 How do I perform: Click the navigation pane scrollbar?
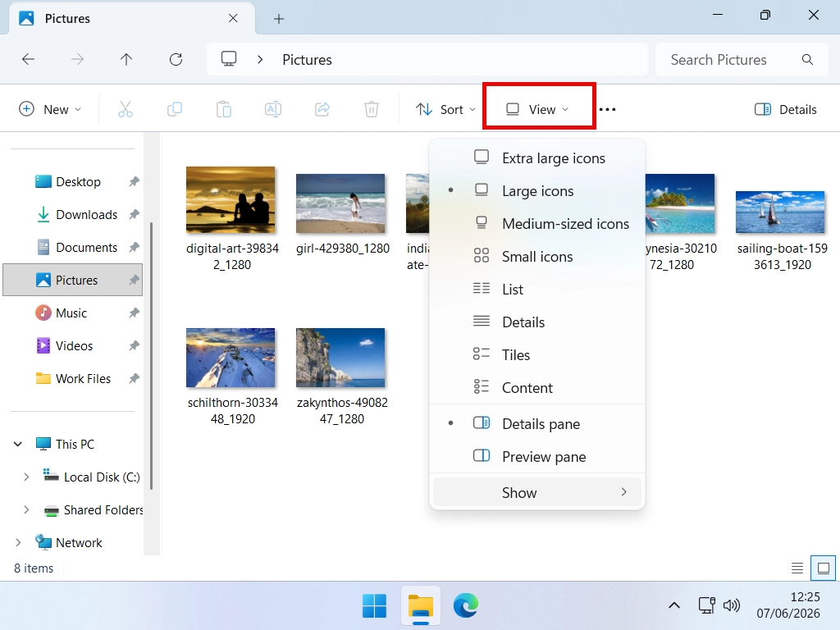click(x=152, y=356)
